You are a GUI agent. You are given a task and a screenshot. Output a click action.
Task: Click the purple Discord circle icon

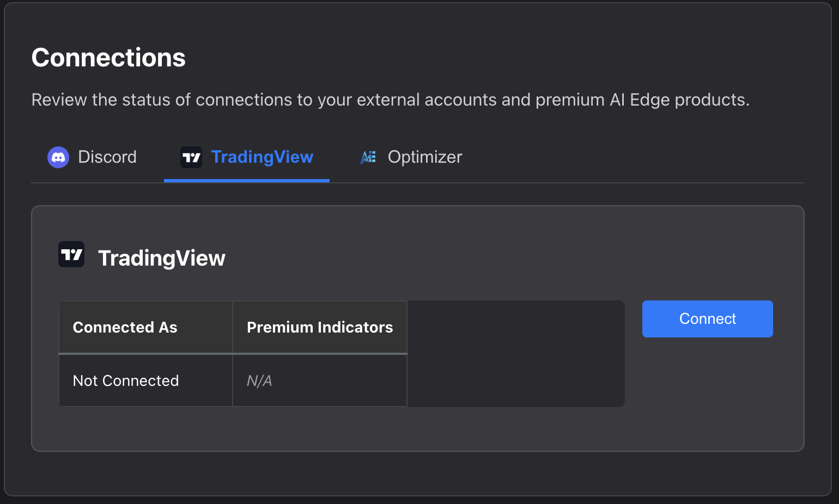(58, 157)
